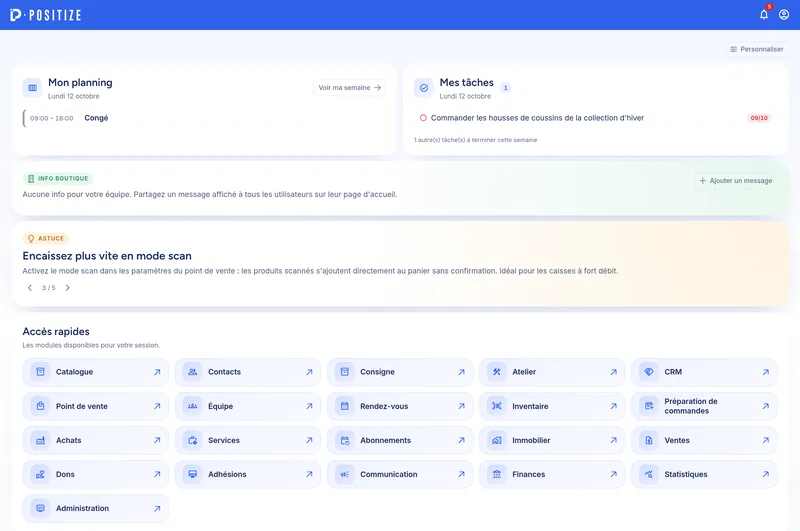Open the Abonnements module icon
This screenshot has height=531, width=800.
click(344, 440)
